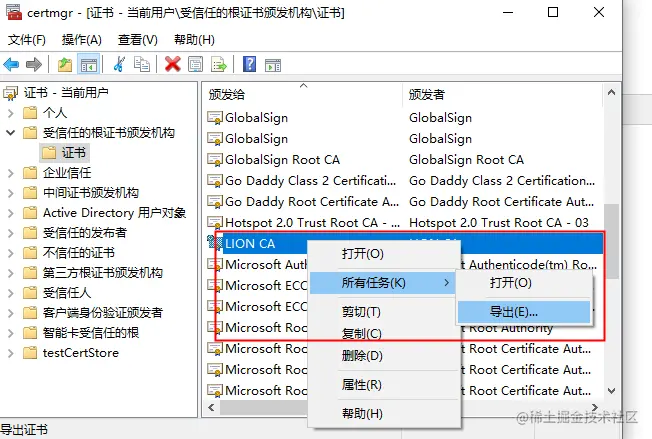Click the certmgr app icon in title bar

(x=14, y=12)
